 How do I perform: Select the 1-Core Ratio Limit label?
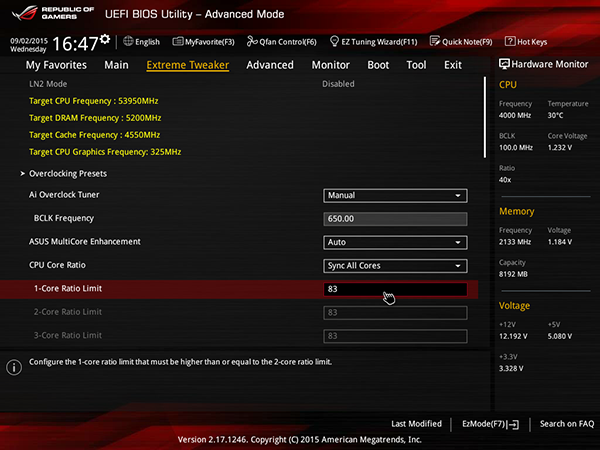68,289
